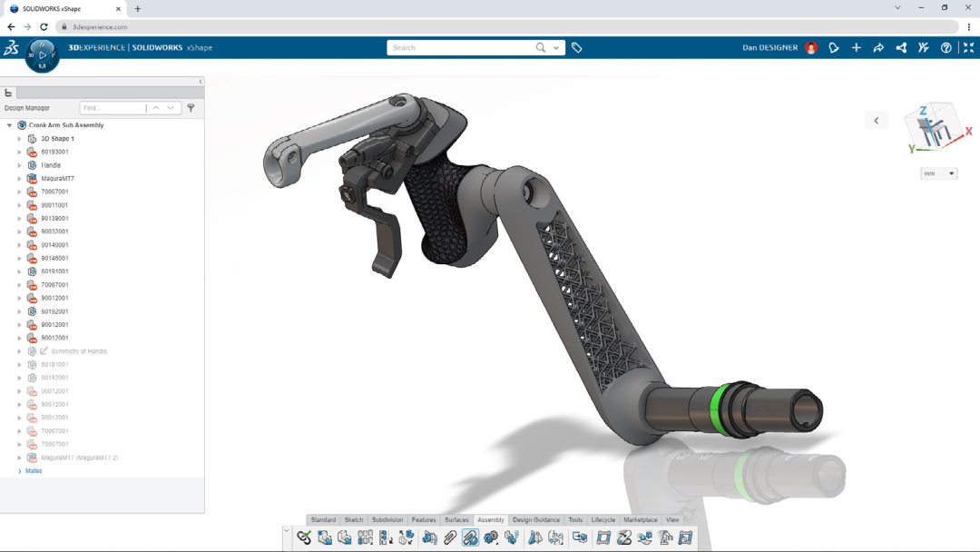Click the plus Add icon in header
This screenshot has height=552, width=980.
(856, 48)
